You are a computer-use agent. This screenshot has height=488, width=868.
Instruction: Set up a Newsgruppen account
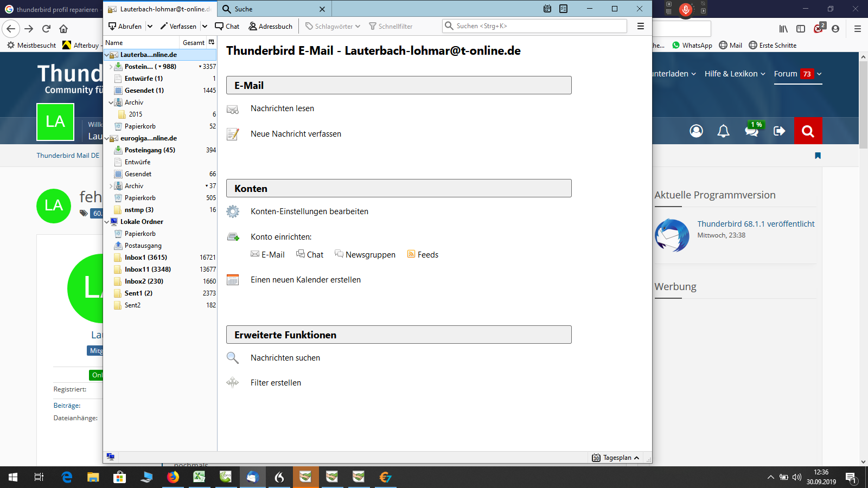click(x=365, y=255)
